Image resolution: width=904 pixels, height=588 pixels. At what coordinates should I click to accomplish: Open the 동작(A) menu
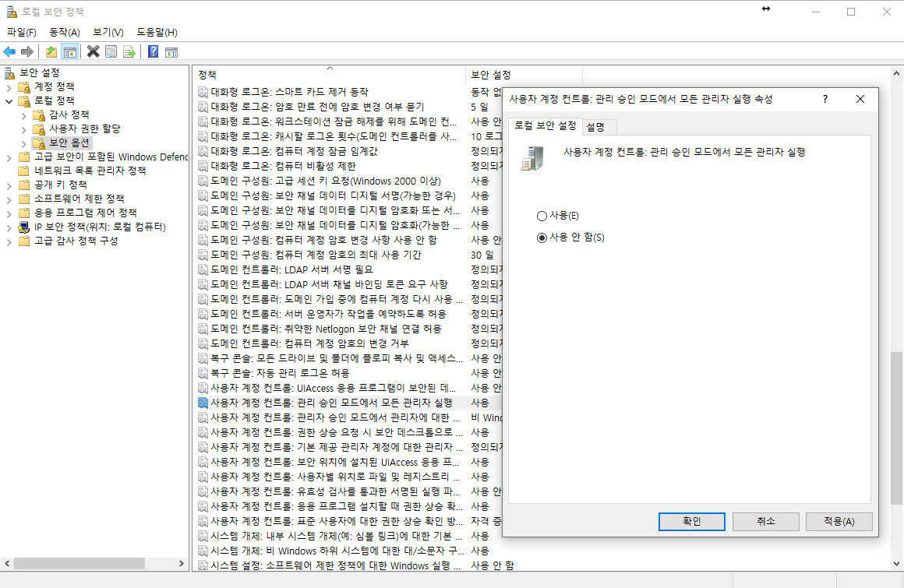coord(64,32)
